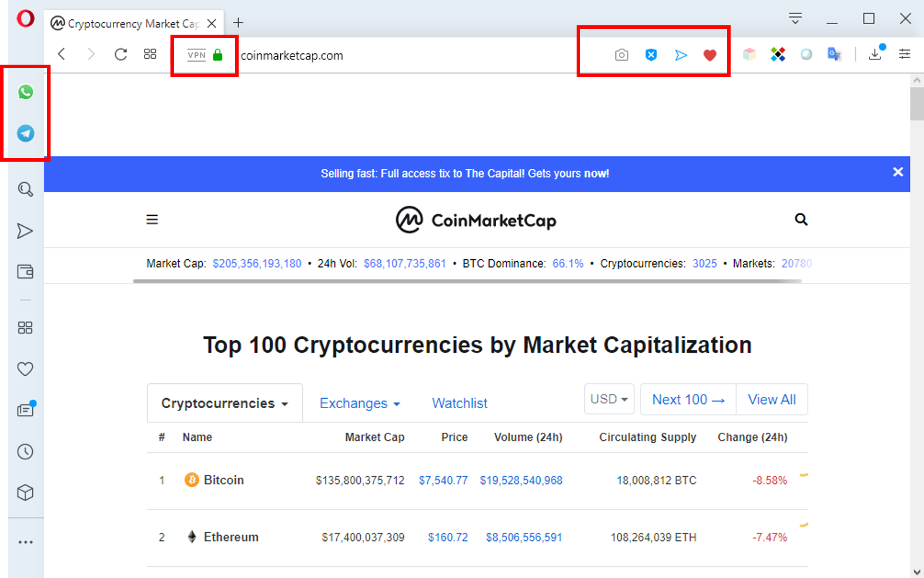
Task: Open My Flow in the sidebar
Action: tap(25, 231)
